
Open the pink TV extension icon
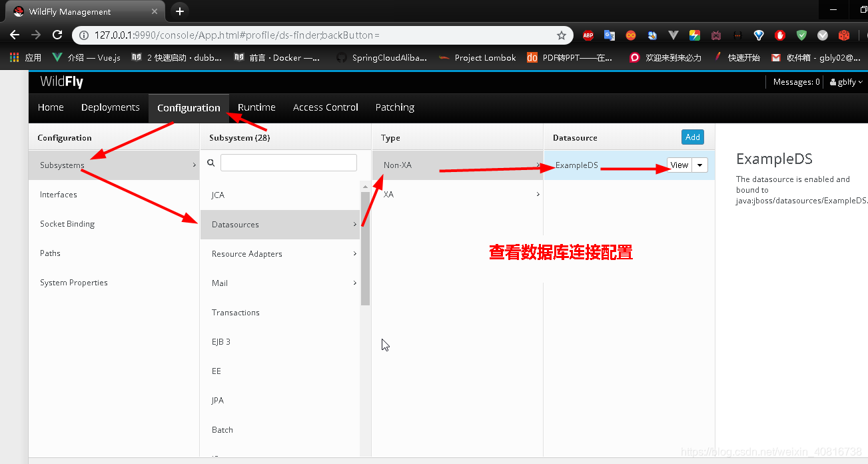click(716, 35)
